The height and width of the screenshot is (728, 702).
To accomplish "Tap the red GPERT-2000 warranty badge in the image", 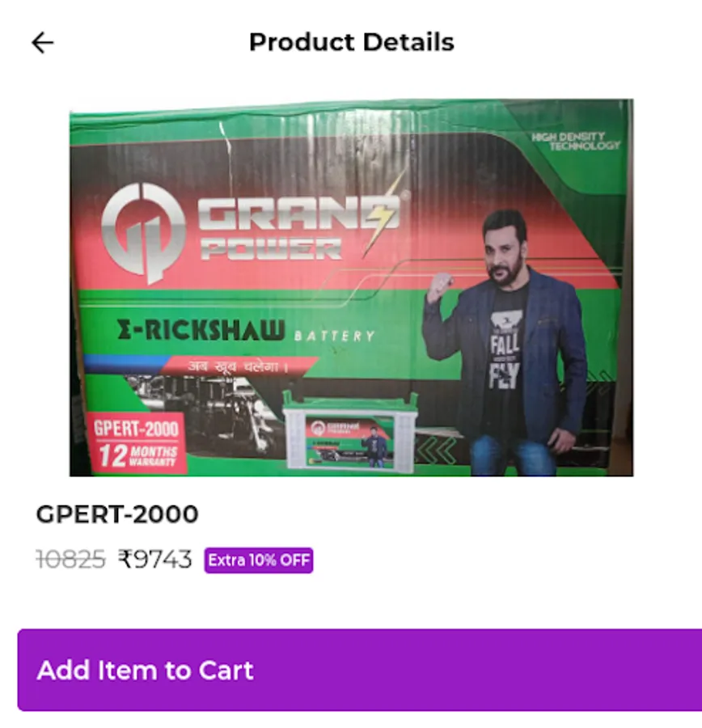I will [136, 443].
